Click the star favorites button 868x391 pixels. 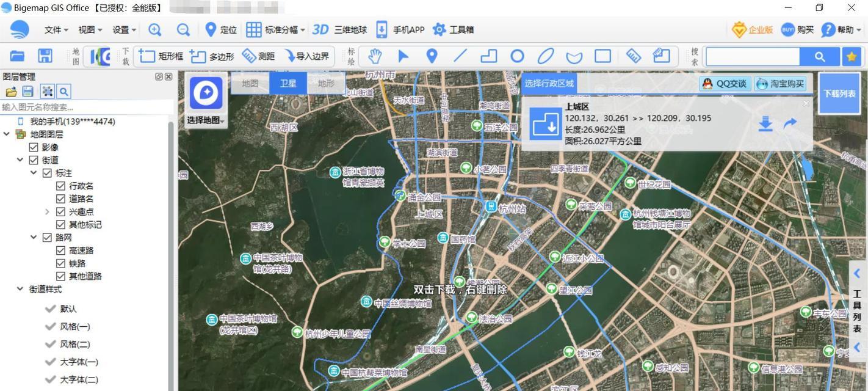pos(851,57)
